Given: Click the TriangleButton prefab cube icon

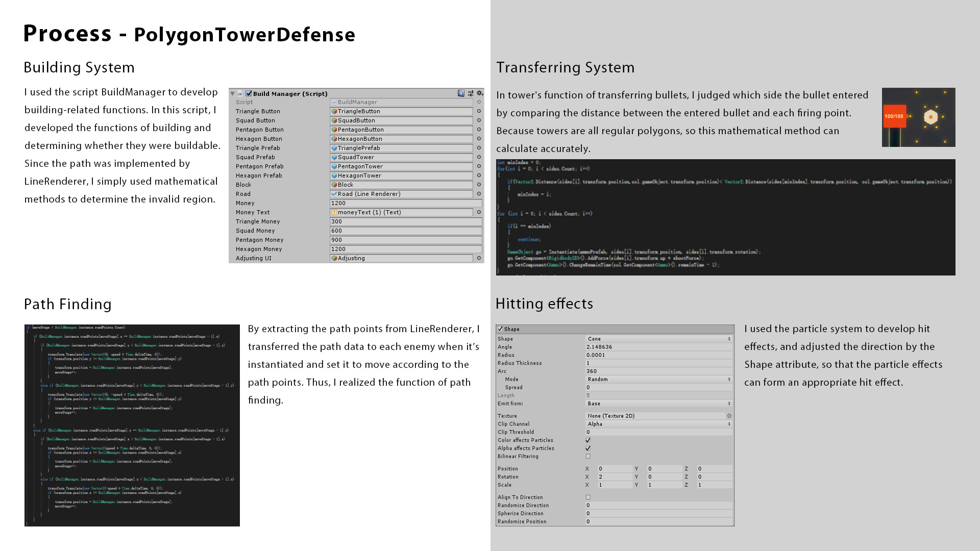Looking at the screenshot, I should [334, 111].
